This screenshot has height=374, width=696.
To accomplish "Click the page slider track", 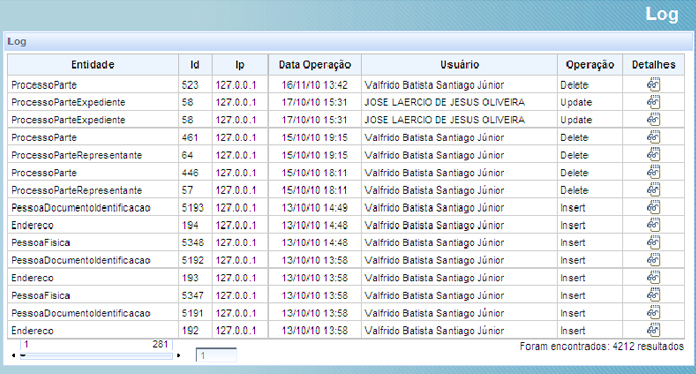I will [x=96, y=356].
